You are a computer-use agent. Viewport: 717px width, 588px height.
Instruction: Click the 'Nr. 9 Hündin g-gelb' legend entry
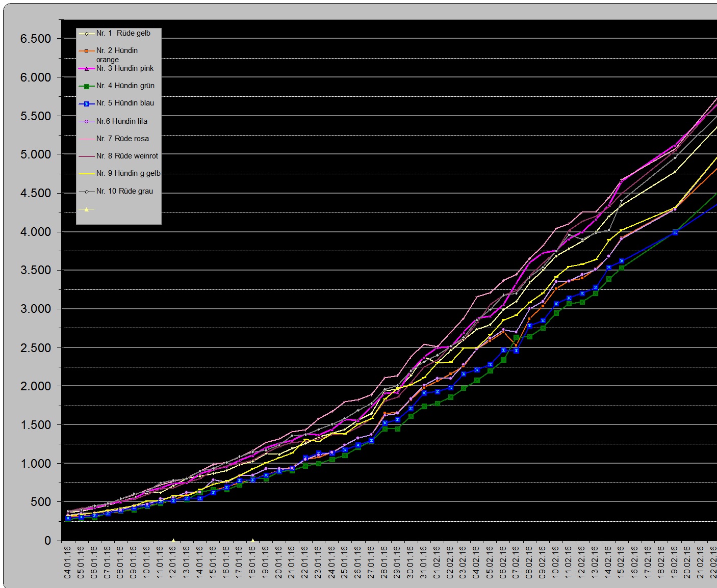(128, 173)
